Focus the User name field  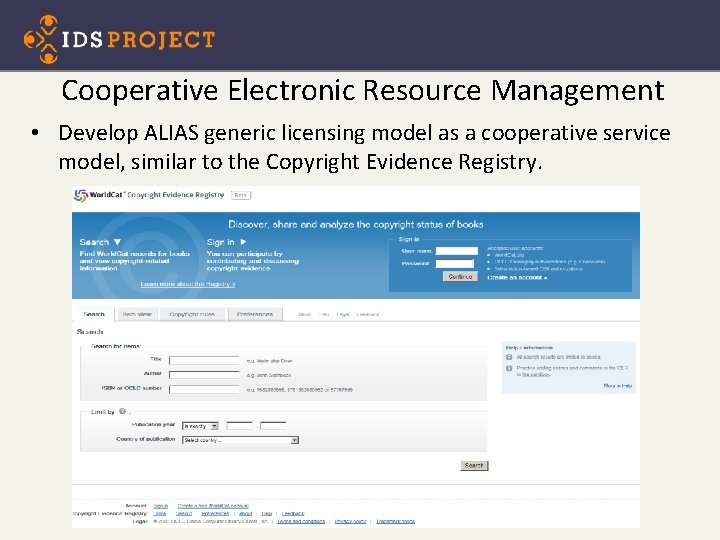456,251
